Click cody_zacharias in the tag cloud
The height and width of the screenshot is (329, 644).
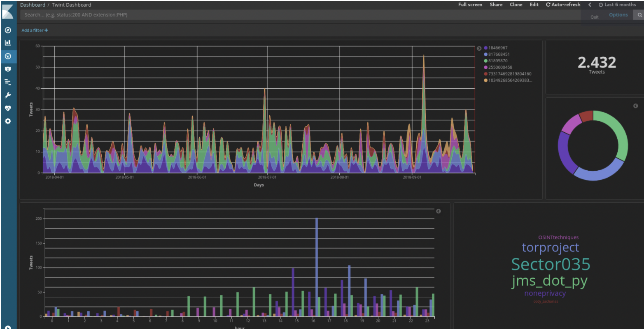[546, 301]
